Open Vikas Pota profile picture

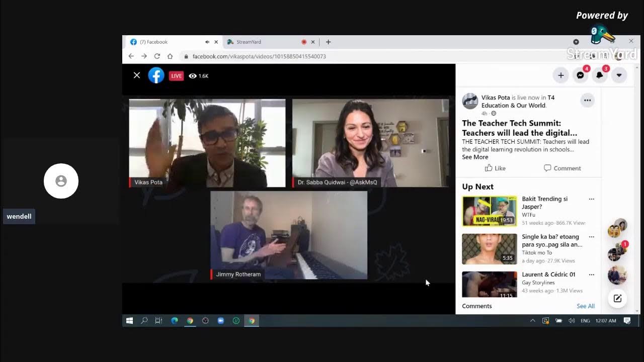click(x=470, y=101)
